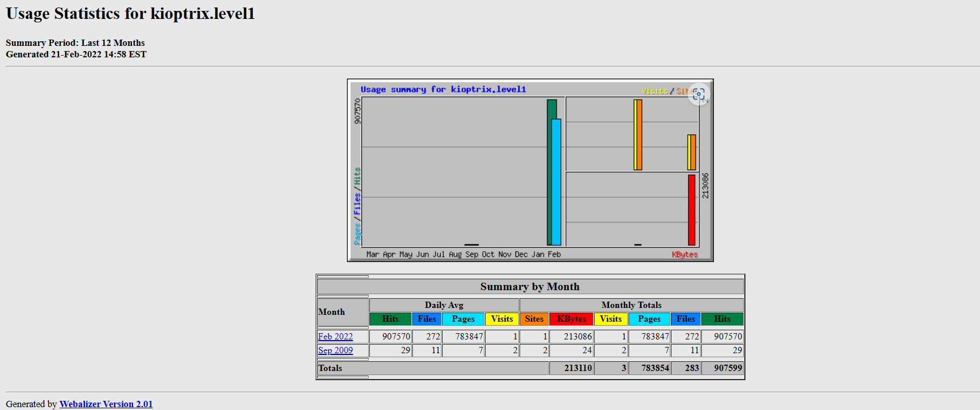Screen dimensions: 980x410
Task: Click the blue Files header under Daily Avg
Action: (427, 319)
